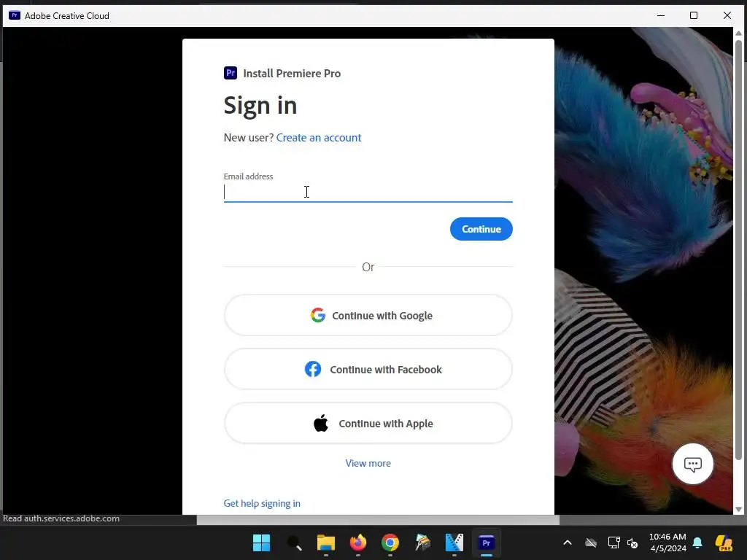This screenshot has height=560, width=747.
Task: Click the colorful PRE icon in taskbar corner
Action: click(724, 542)
